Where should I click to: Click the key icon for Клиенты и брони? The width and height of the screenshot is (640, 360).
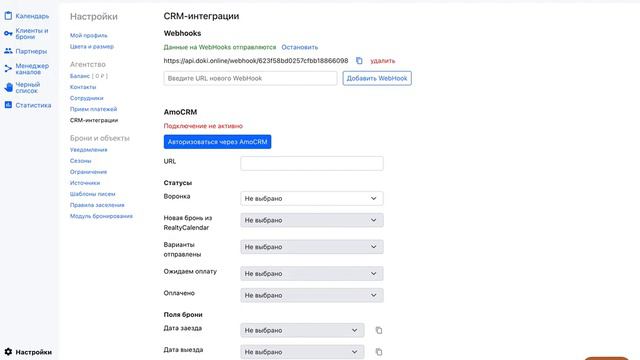point(8,33)
